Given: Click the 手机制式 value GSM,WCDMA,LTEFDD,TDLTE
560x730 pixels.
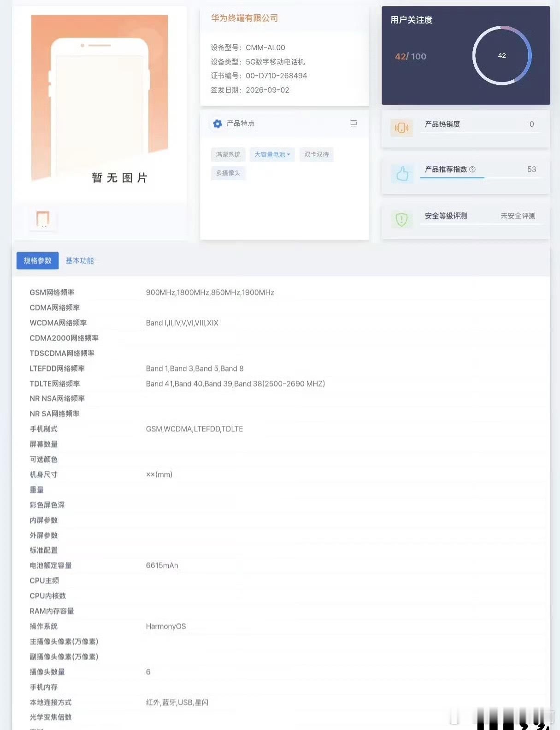Looking at the screenshot, I should pyautogui.click(x=194, y=429).
